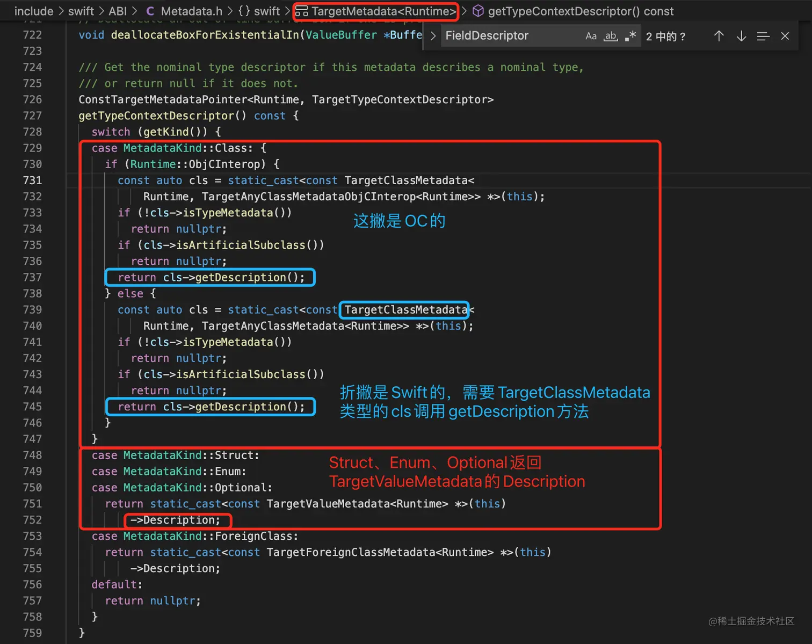The image size is (812, 644).
Task: Click the '} else {' line
Action: point(130,293)
